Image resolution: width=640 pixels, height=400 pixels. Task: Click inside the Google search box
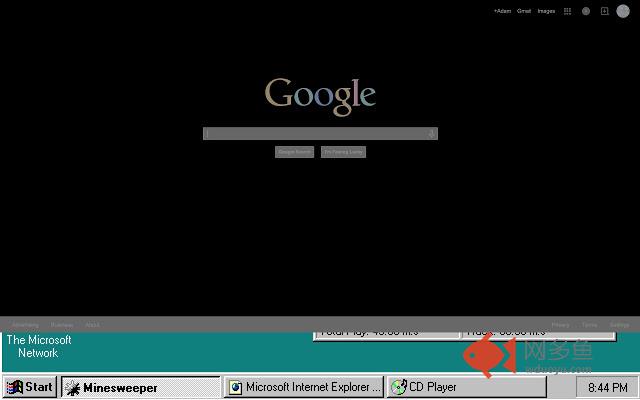point(315,134)
